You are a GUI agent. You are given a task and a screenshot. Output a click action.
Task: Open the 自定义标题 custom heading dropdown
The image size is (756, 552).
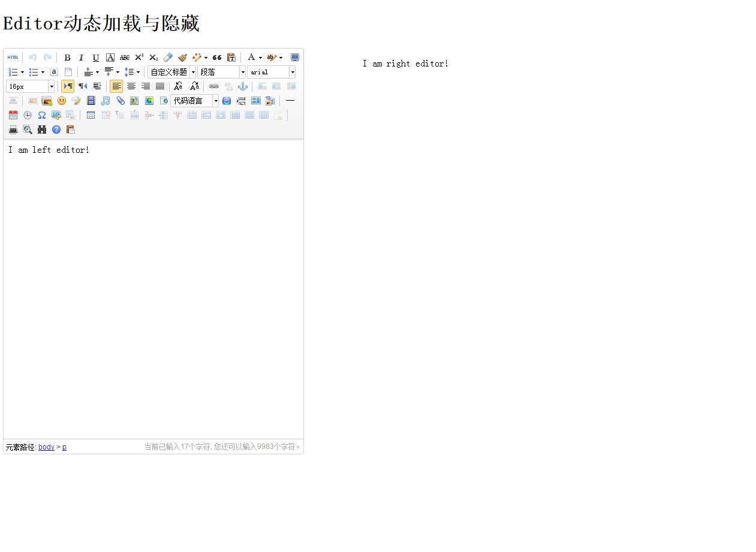tap(193, 72)
